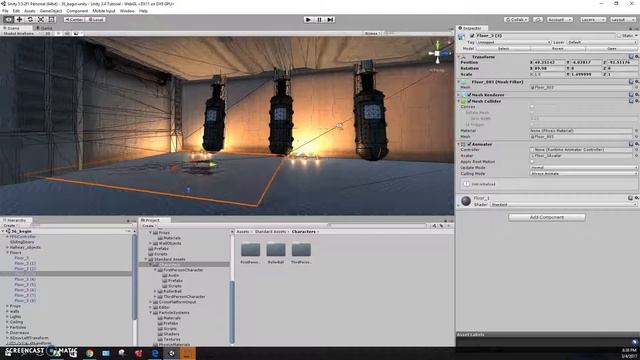Collapse the Floors group in Hierarchy
Image resolution: width=640 pixels, height=360 pixels.
7,253
